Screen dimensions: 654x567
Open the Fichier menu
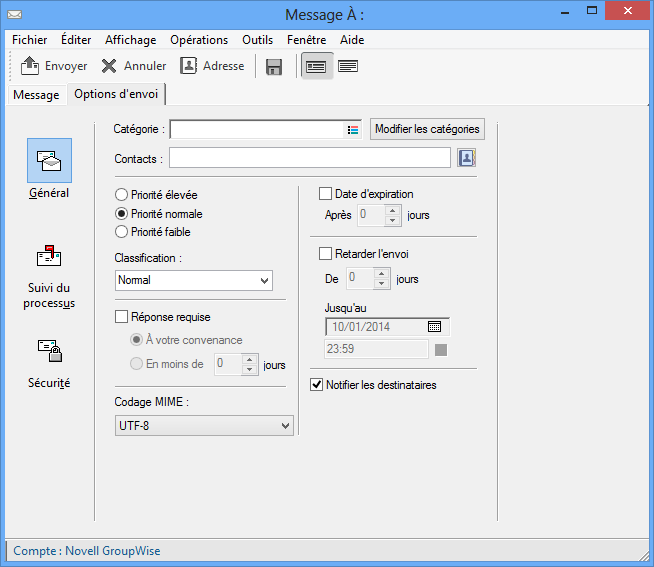click(30, 40)
